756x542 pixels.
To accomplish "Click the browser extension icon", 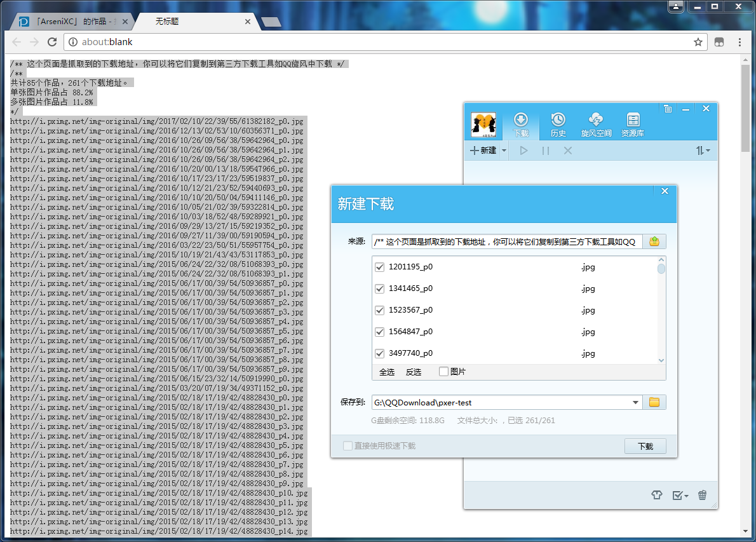I will pyautogui.click(x=719, y=42).
